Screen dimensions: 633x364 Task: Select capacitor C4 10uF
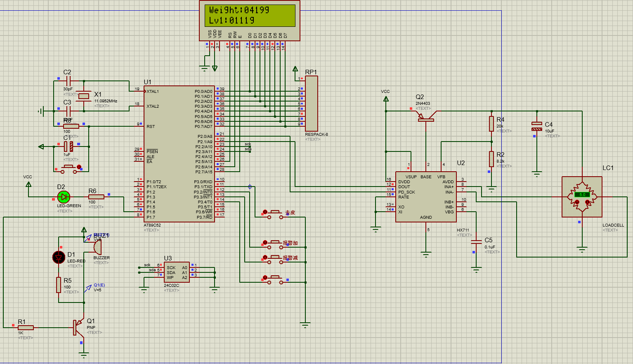(537, 126)
